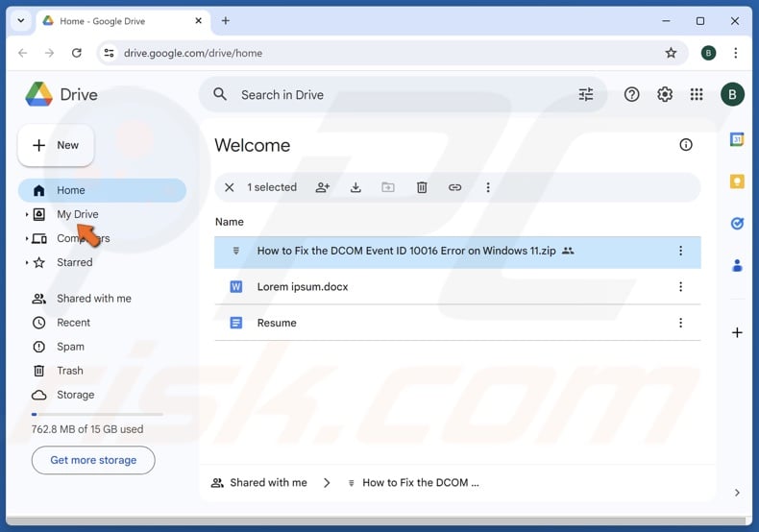Image resolution: width=759 pixels, height=532 pixels.
Task: Open the tab search dropdown arrow
Action: pos(21,21)
